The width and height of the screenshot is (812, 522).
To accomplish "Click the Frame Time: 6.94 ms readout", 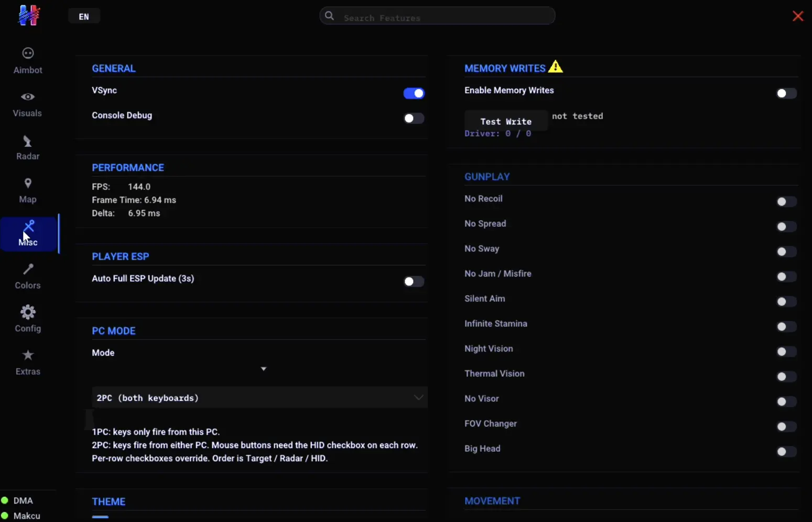I will tap(134, 200).
